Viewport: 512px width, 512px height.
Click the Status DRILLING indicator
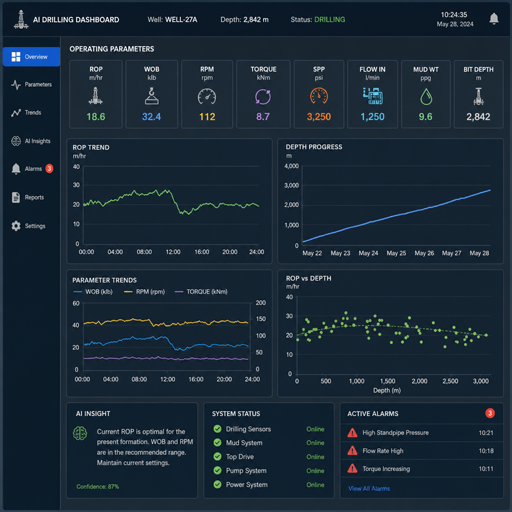pyautogui.click(x=318, y=20)
